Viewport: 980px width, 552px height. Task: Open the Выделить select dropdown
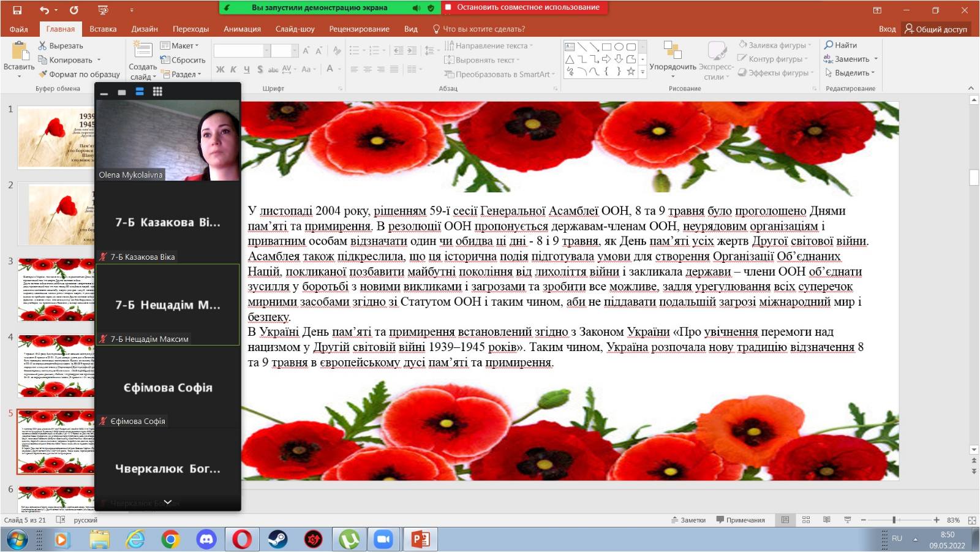pos(850,73)
